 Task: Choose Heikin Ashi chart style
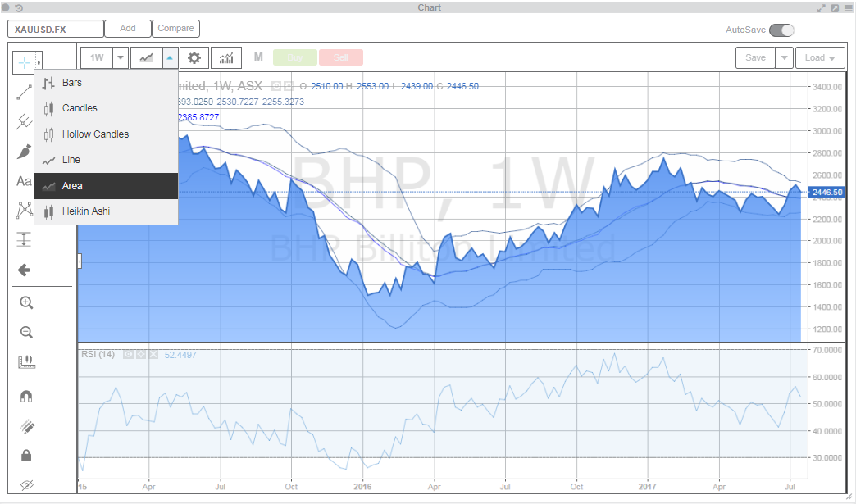[106, 211]
